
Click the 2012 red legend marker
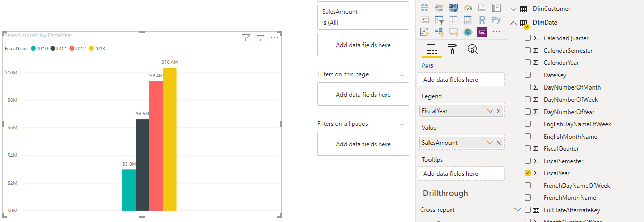coord(72,49)
